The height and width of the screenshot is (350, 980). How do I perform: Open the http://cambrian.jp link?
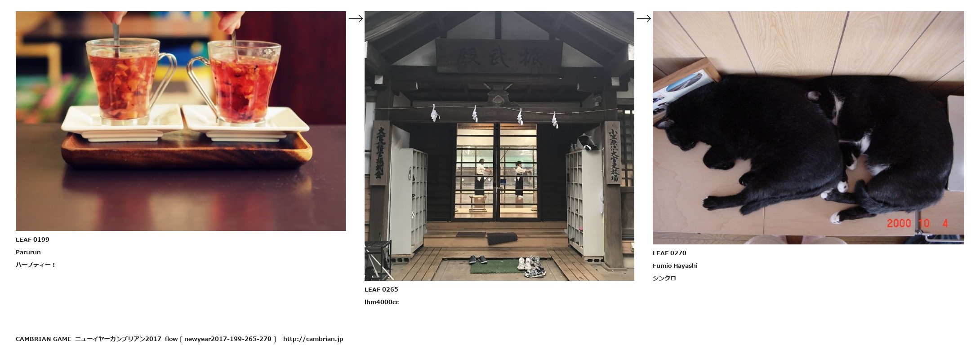pos(313,339)
